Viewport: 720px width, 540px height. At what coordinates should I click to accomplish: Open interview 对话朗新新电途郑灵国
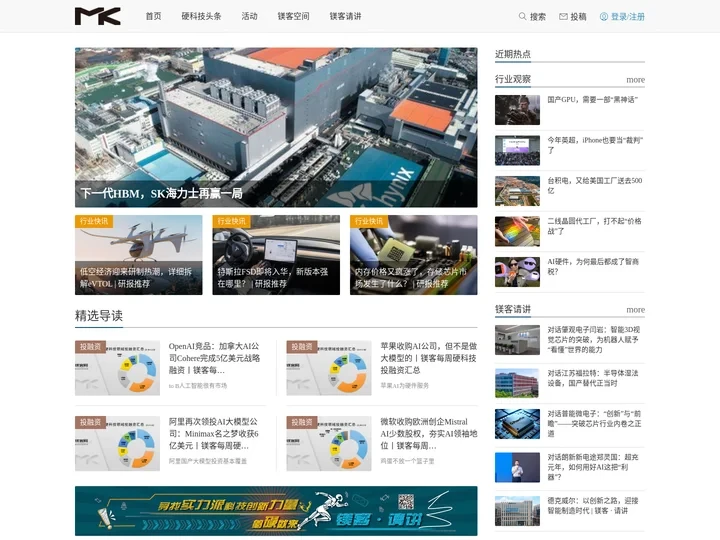pyautogui.click(x=593, y=467)
